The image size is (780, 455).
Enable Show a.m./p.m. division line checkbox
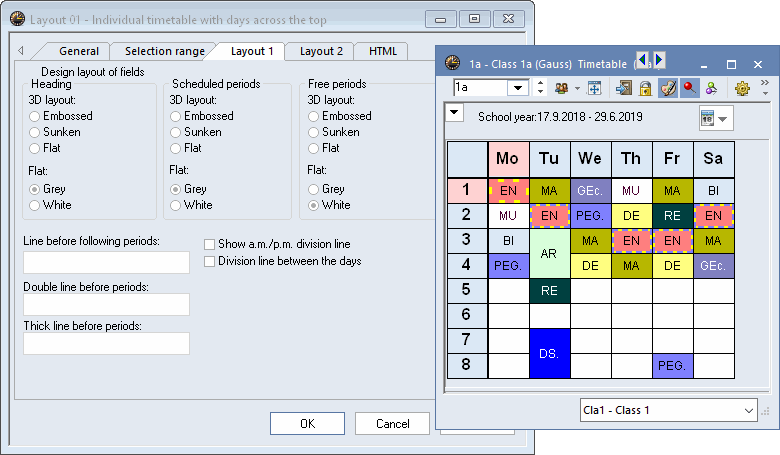coord(210,244)
